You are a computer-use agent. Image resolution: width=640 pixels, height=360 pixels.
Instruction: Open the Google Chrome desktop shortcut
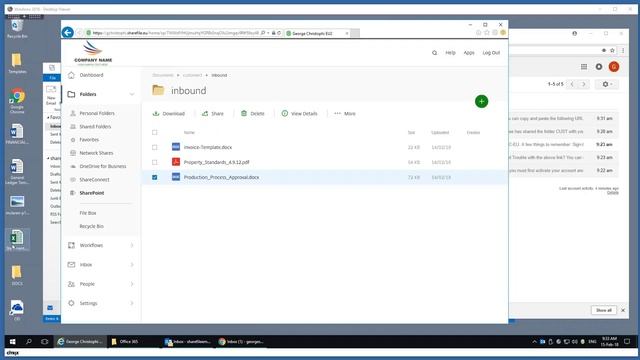[17, 101]
